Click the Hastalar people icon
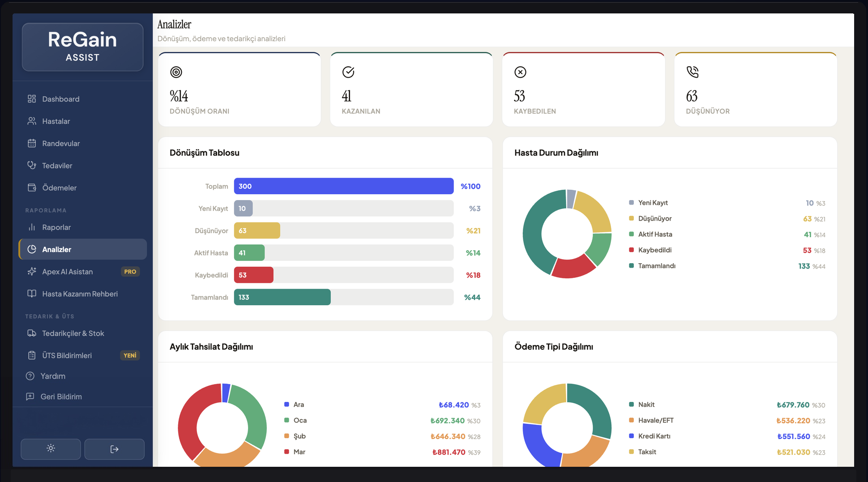The width and height of the screenshot is (868, 482). click(x=32, y=121)
